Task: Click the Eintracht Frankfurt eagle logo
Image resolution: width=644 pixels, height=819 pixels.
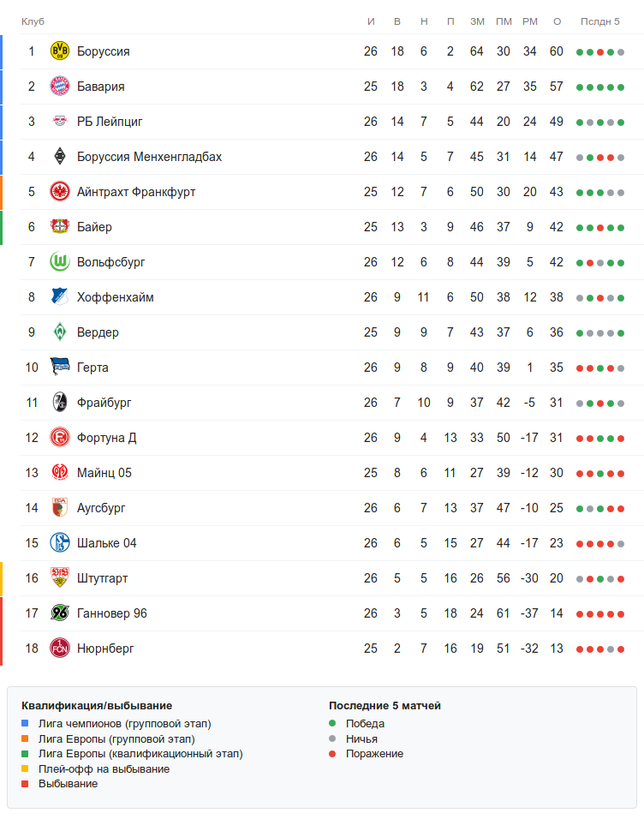Action: [x=59, y=192]
